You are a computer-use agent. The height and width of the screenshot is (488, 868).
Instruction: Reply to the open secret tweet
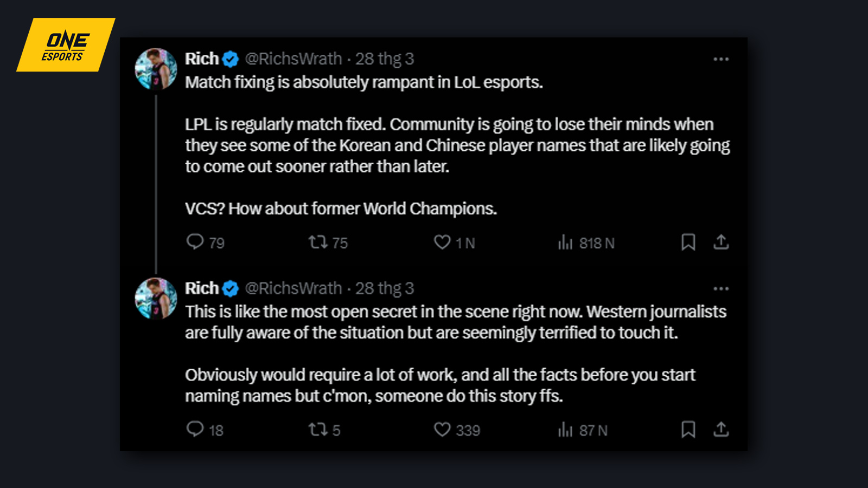tap(197, 429)
